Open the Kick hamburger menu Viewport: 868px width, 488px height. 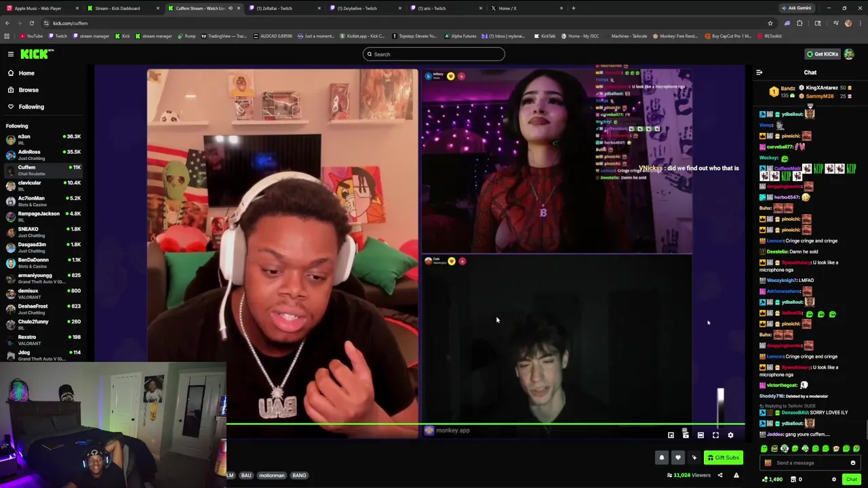pos(11,54)
